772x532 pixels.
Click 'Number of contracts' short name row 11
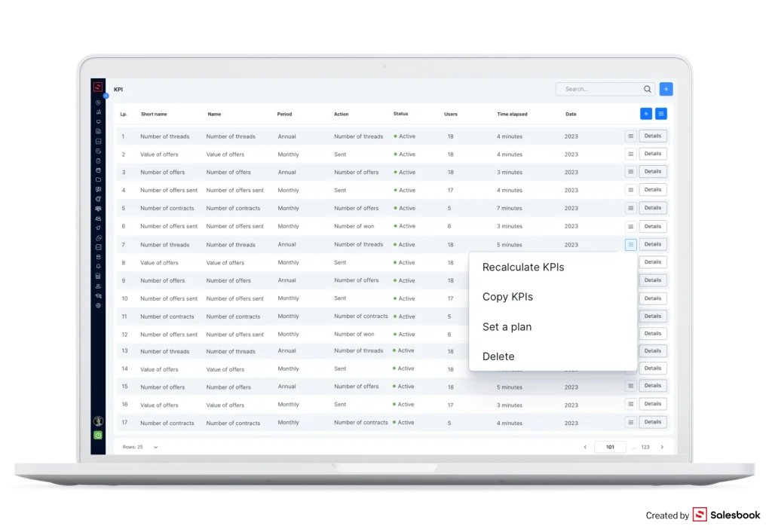pos(167,316)
